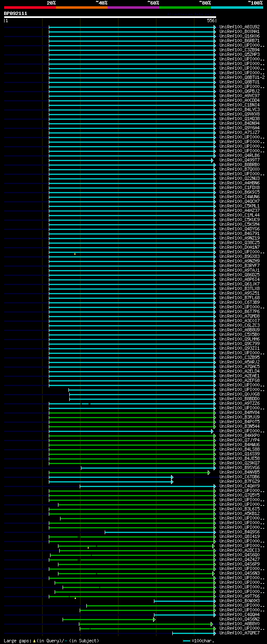This screenshot has height=644, width=267.
Task: Click the UniRef100_A4HZ37 label
Action: (x=239, y=211)
